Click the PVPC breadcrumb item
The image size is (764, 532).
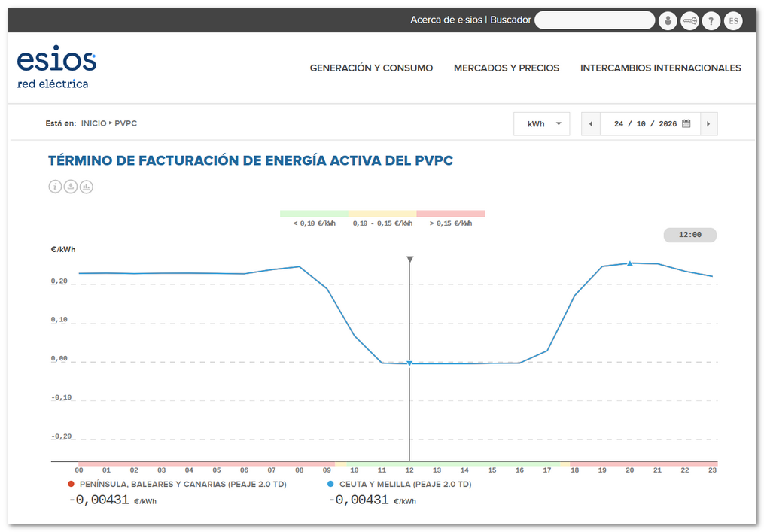[x=126, y=123]
